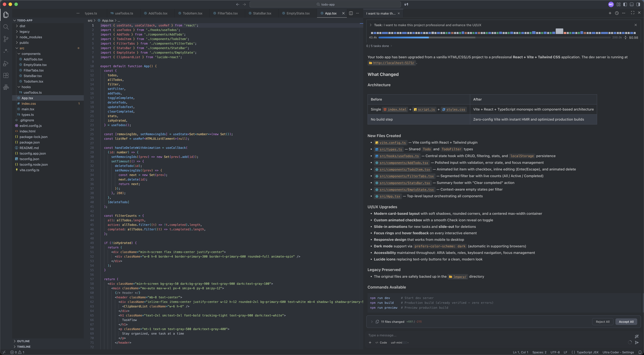Open the Run and Debug view

click(6, 63)
